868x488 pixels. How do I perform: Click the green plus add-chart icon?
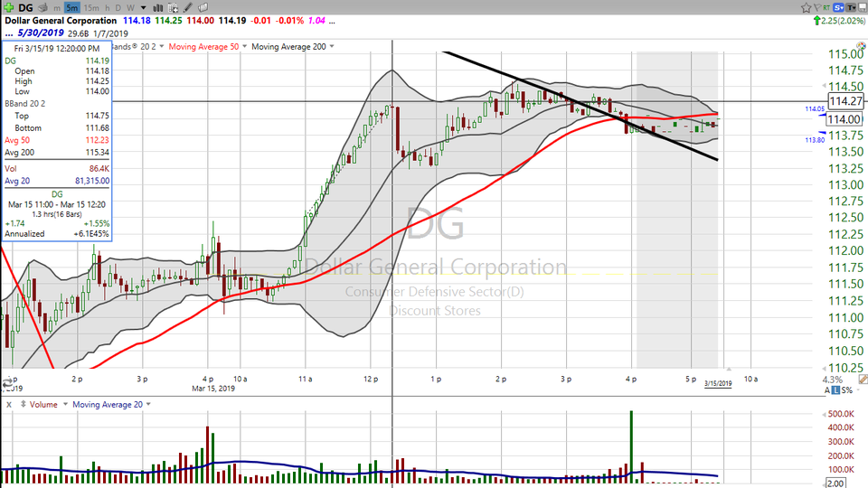coord(8,7)
